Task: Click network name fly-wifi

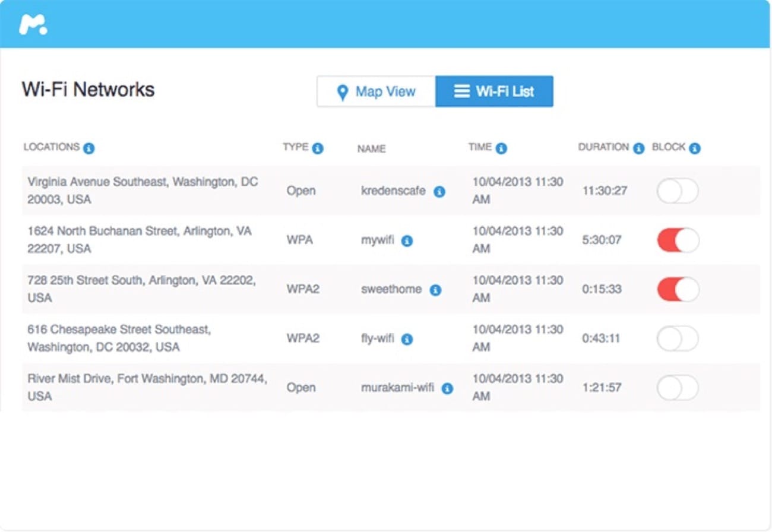Action: click(x=378, y=339)
